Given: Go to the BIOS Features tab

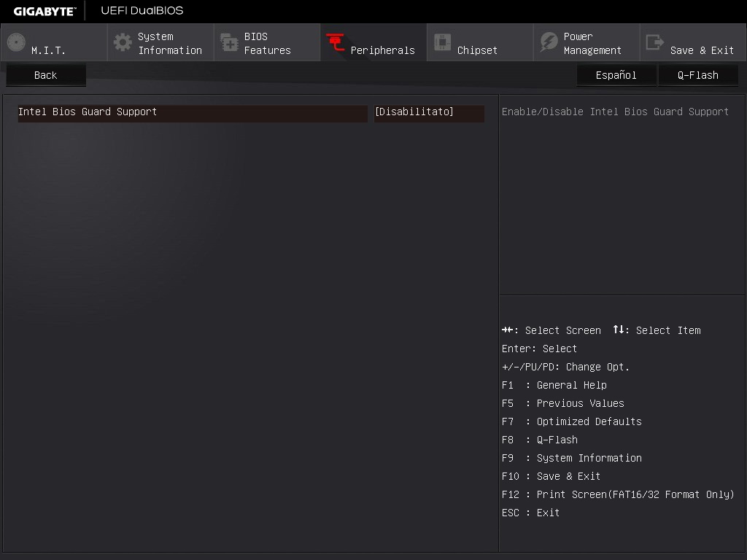Looking at the screenshot, I should 267,43.
